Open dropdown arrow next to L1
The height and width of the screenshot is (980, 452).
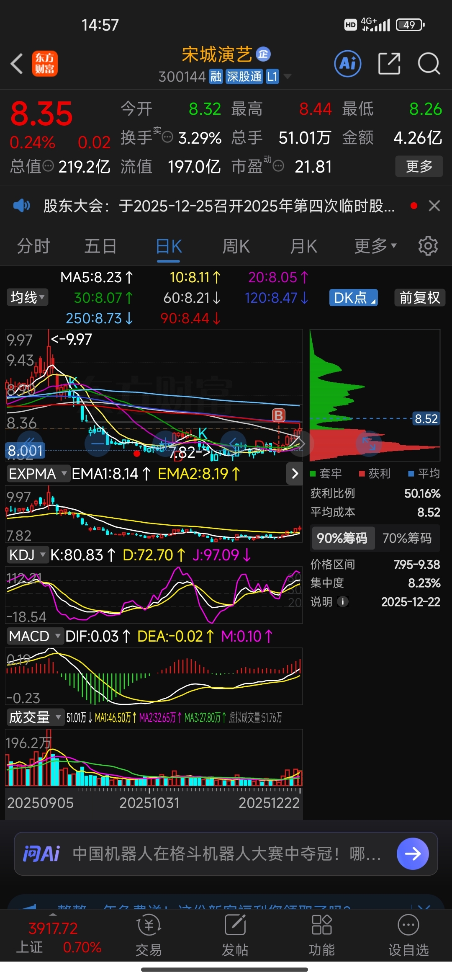287,77
